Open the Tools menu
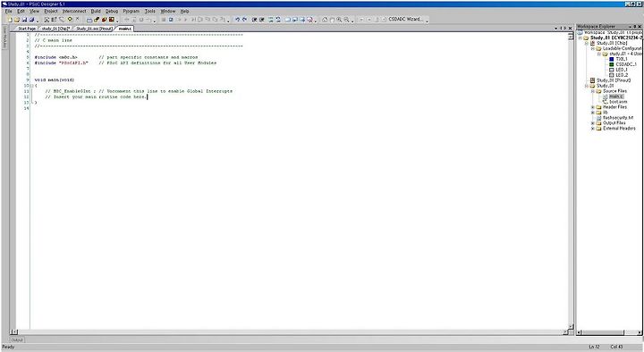This screenshot has width=644, height=352. point(150,11)
